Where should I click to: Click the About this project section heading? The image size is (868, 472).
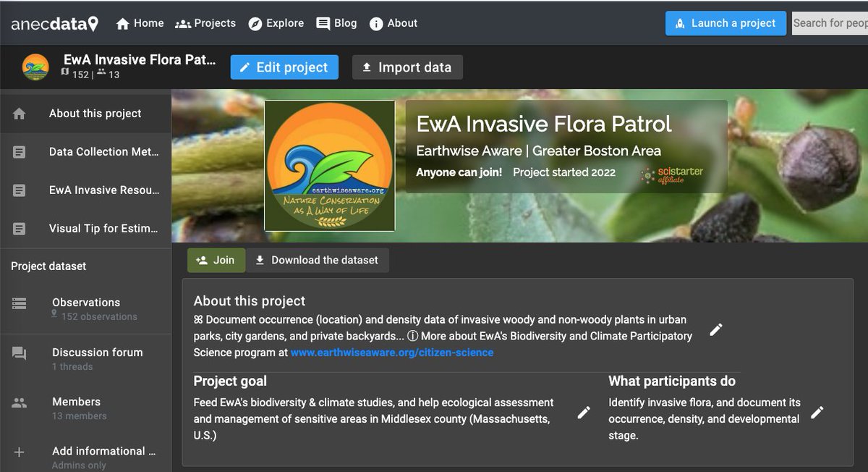coord(250,301)
